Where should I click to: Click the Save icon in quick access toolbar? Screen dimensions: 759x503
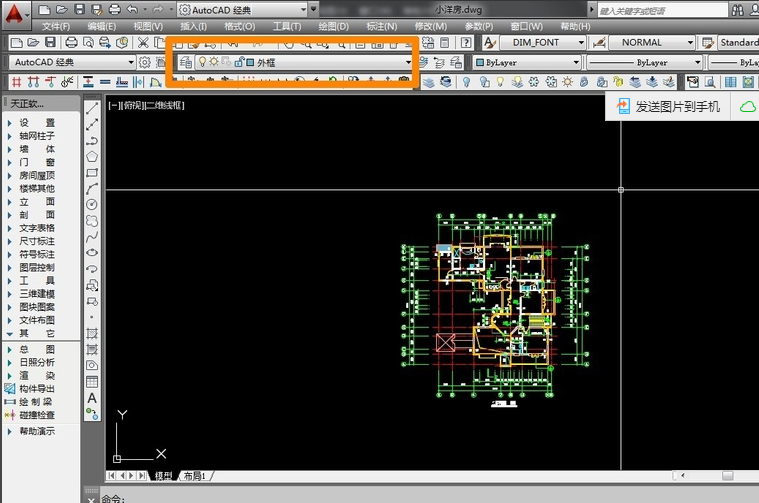pos(79,9)
